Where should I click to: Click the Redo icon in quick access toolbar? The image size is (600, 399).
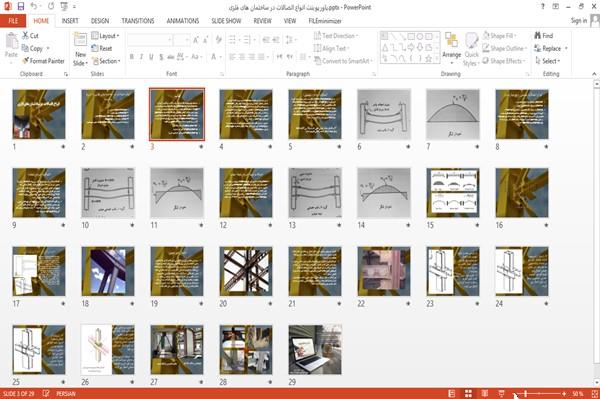(x=51, y=7)
